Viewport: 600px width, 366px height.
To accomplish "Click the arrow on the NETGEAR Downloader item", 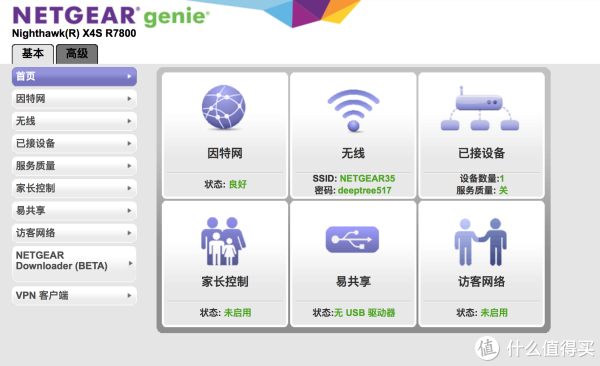I will click(x=130, y=263).
